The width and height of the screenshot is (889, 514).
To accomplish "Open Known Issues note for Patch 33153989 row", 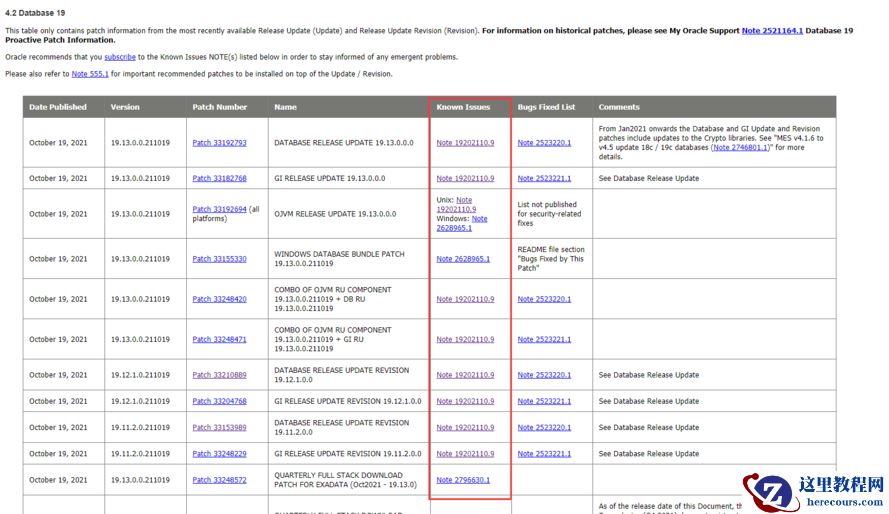I will pyautogui.click(x=465, y=427).
